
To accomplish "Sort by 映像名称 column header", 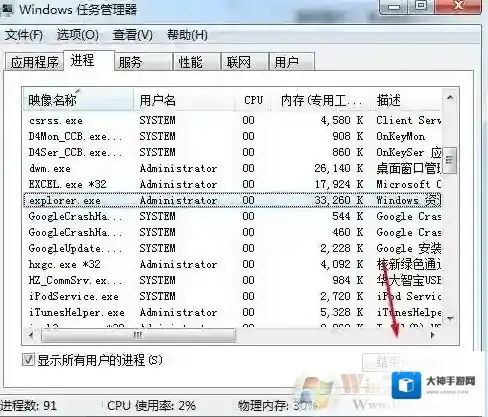I will tap(78, 100).
